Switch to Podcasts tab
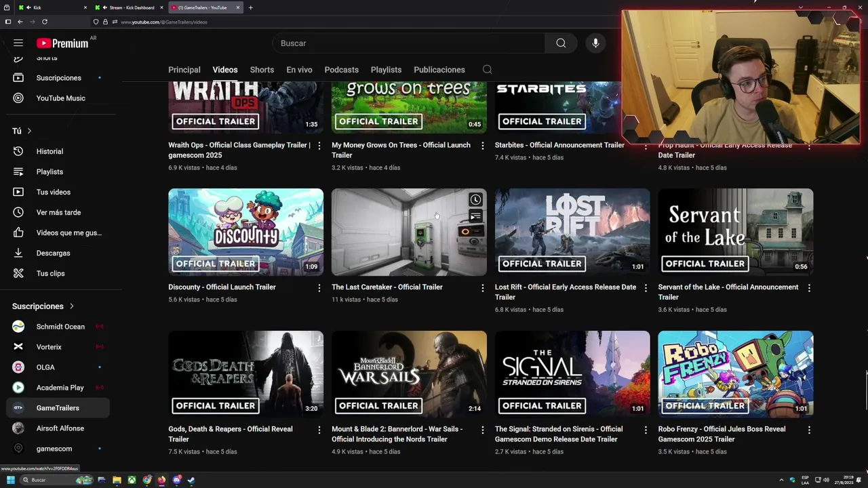 [341, 70]
